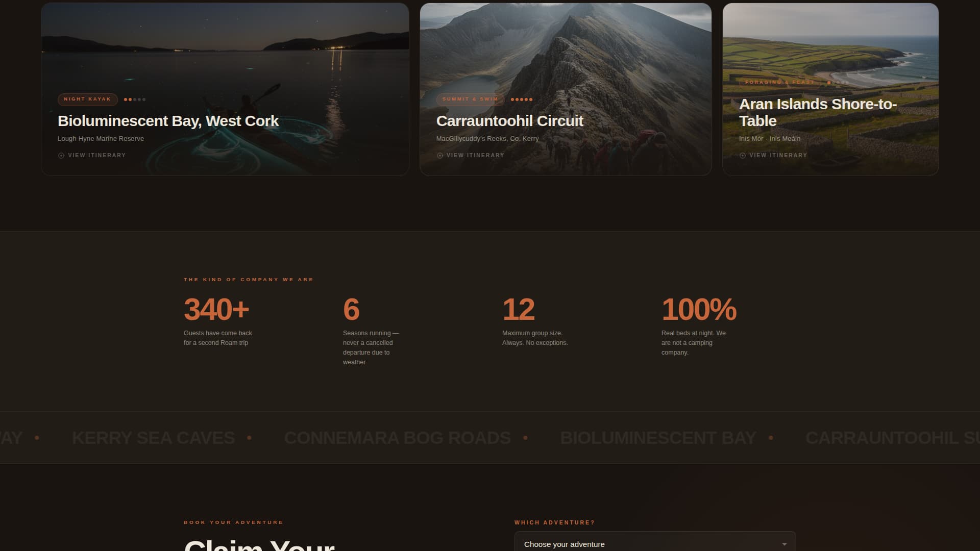Click the dropdown arrow on the adventure selector
Image resolution: width=980 pixels, height=551 pixels.
[785, 544]
